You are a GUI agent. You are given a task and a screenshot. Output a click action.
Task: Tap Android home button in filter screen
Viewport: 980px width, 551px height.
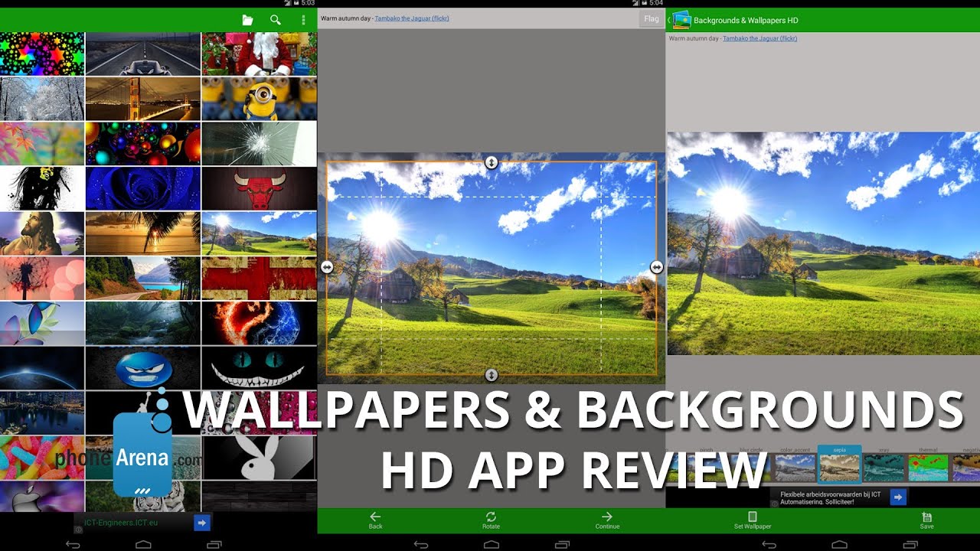pos(840,544)
